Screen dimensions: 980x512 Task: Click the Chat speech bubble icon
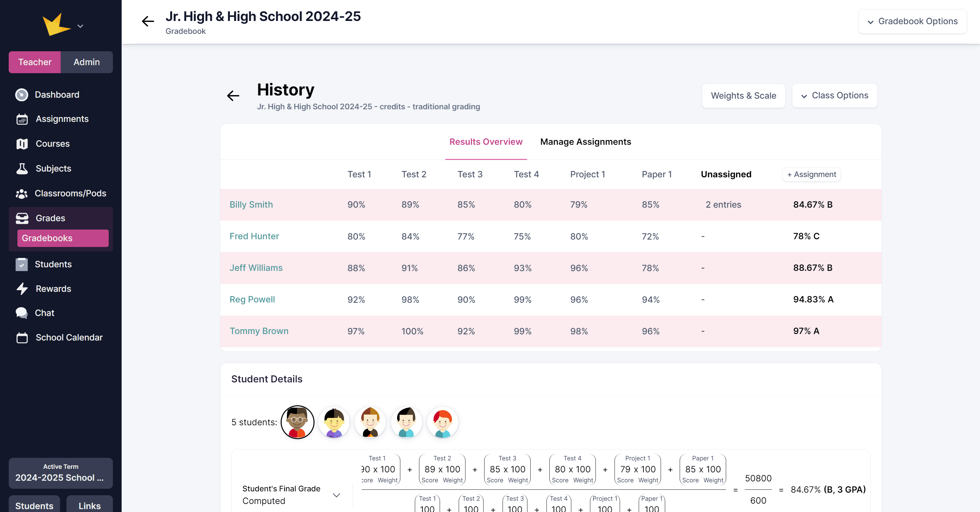click(22, 313)
